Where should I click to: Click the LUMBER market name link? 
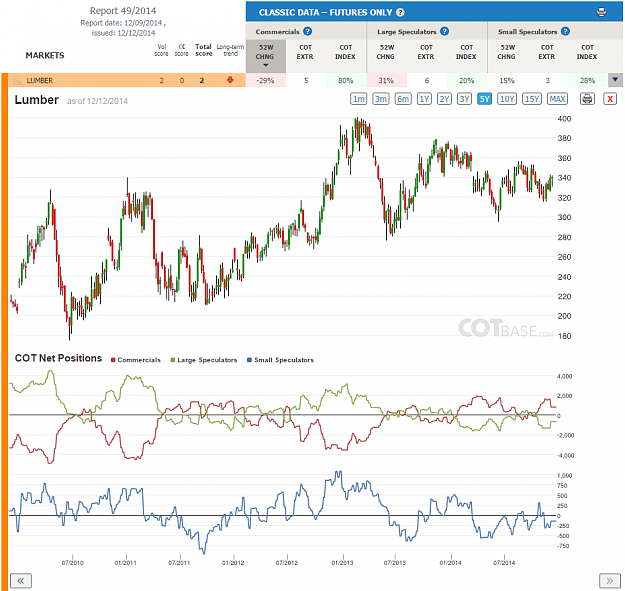[x=39, y=81]
